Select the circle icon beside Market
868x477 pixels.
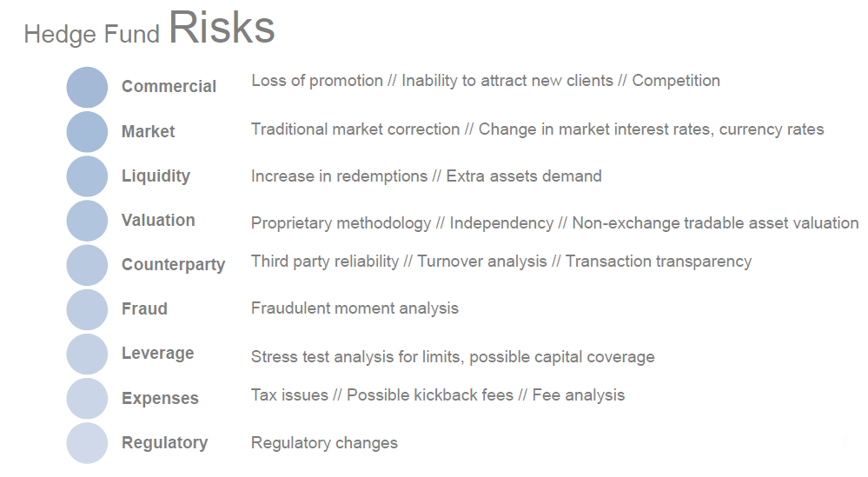coord(87,132)
